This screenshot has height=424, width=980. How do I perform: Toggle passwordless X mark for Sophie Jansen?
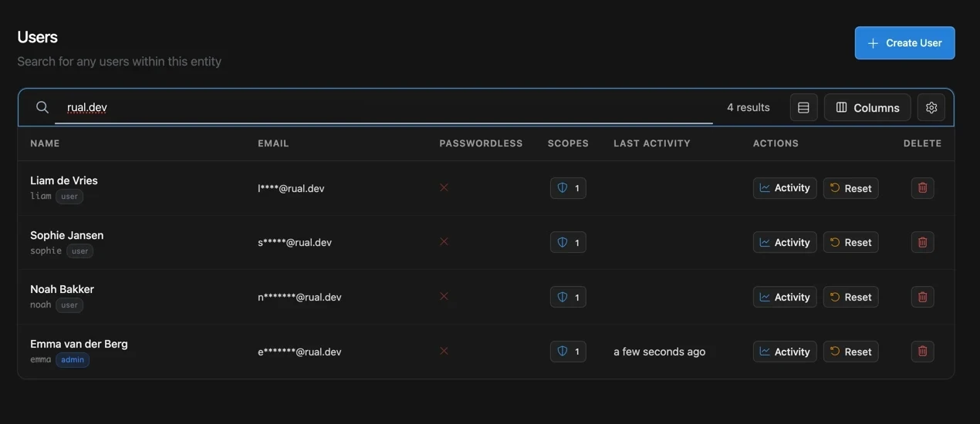pos(444,241)
